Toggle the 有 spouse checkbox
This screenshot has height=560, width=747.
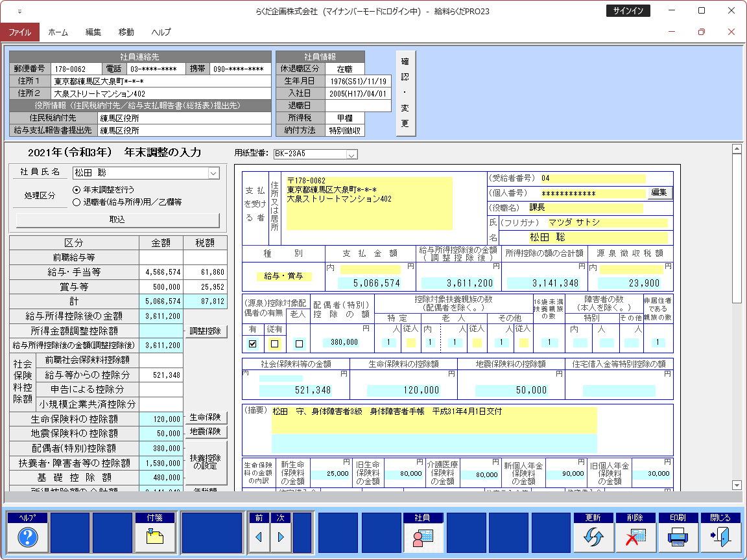(252, 344)
